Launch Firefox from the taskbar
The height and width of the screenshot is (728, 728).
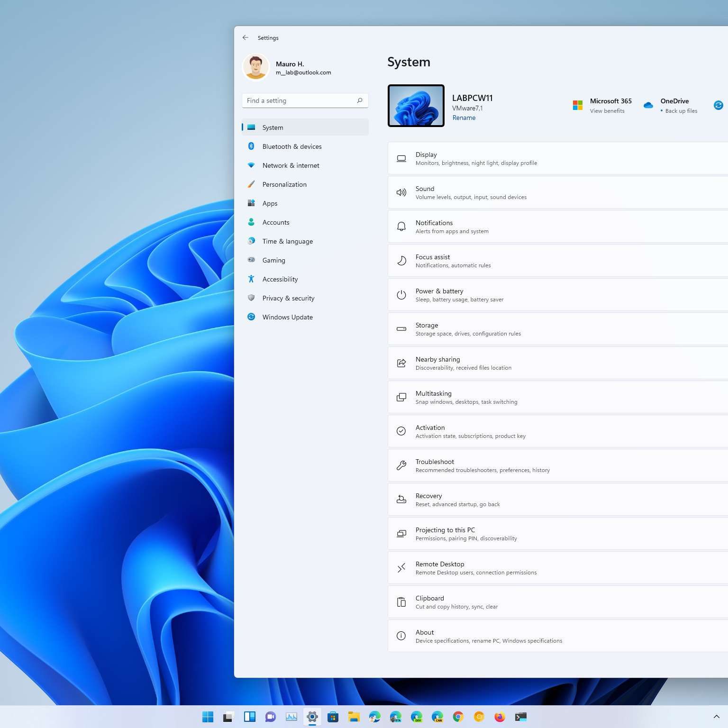click(500, 717)
